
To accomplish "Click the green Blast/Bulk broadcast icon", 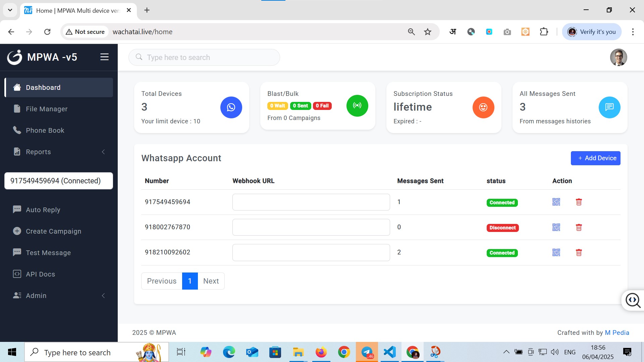I will [357, 106].
